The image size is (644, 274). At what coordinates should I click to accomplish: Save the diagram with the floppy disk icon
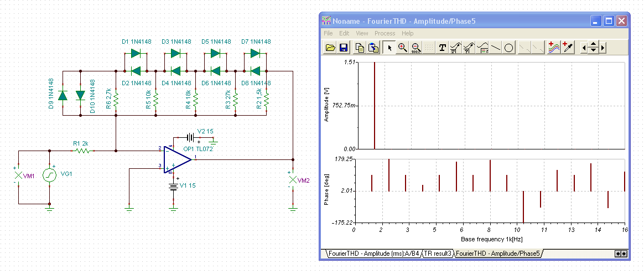[344, 48]
